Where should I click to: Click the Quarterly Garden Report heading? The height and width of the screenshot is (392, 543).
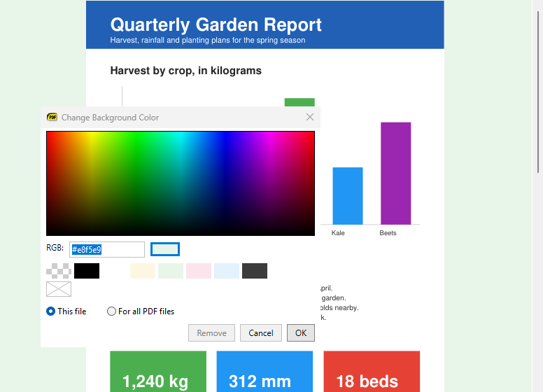216,24
